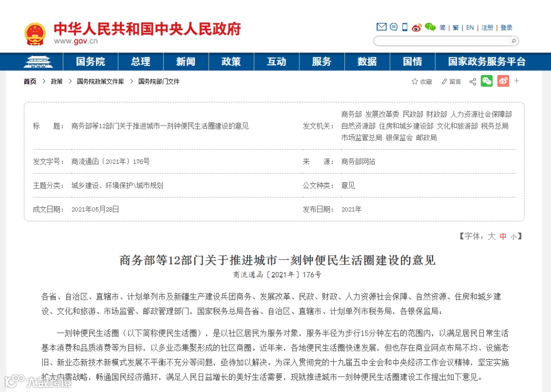Viewport: 551px width, 392px height.
Task: Click the chat bubble client icon
Action: click(x=393, y=27)
